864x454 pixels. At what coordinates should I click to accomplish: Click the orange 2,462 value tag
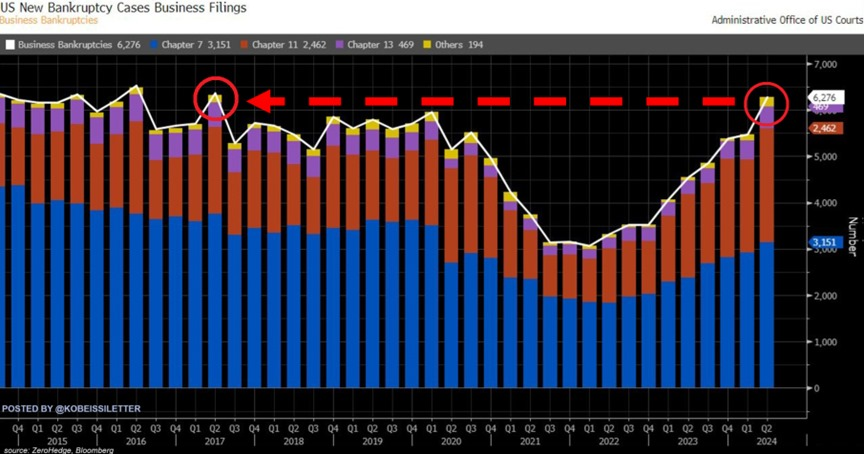[x=825, y=128]
